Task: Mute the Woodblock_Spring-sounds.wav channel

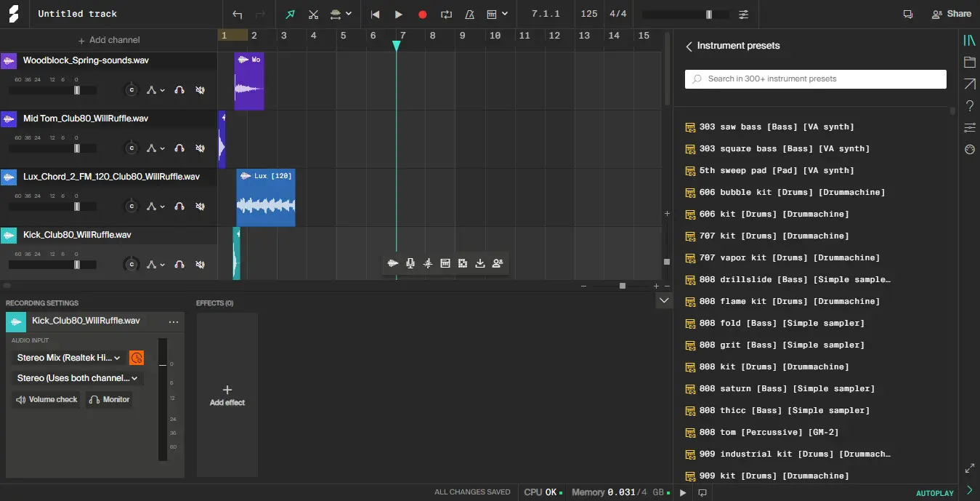Action: tap(200, 89)
